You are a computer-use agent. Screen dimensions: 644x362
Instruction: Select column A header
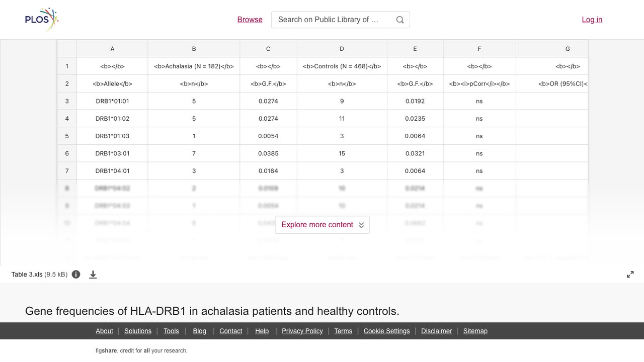[x=112, y=49]
